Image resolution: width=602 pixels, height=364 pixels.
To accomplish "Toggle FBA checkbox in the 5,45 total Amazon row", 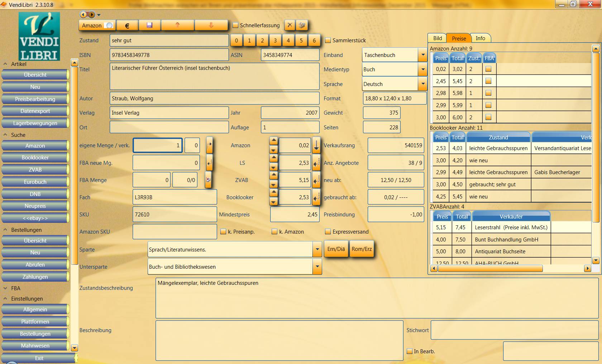I will [488, 81].
